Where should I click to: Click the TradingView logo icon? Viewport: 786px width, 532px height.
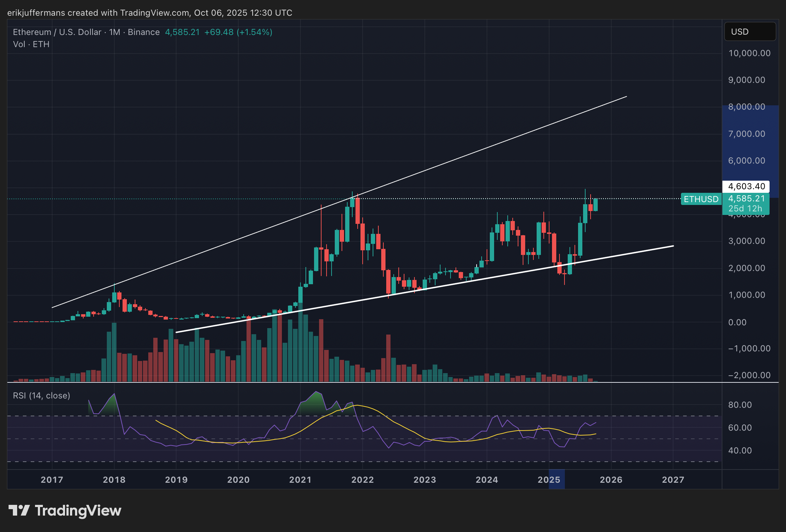(19, 510)
